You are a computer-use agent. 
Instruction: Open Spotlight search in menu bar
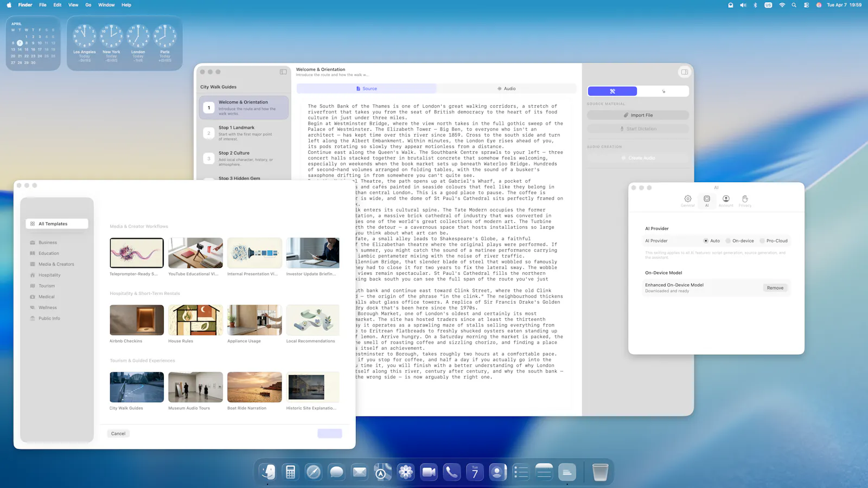(x=794, y=5)
